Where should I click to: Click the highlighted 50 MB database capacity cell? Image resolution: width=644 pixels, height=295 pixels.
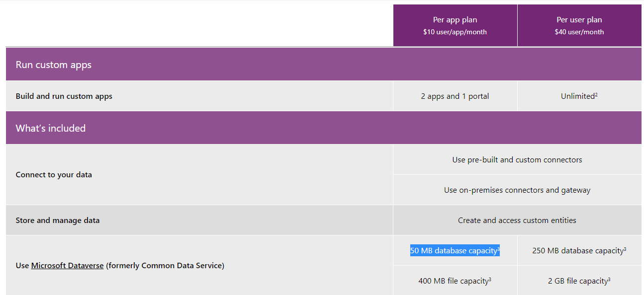point(455,251)
